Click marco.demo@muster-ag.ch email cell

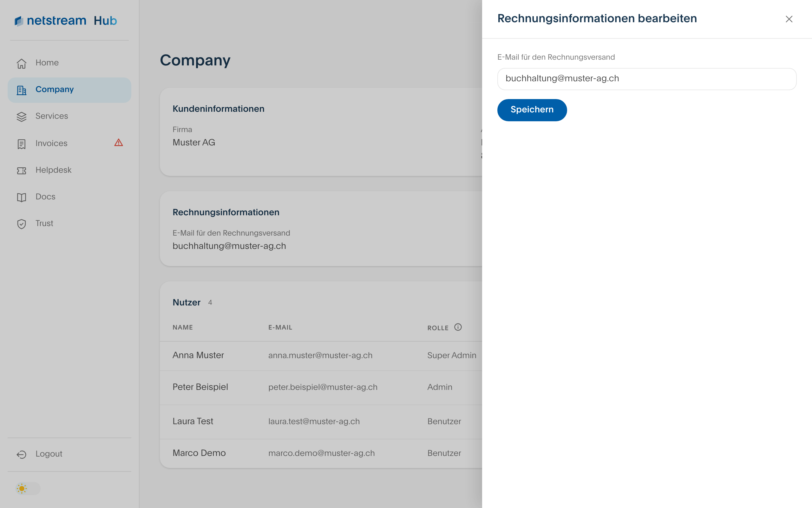tap(321, 453)
